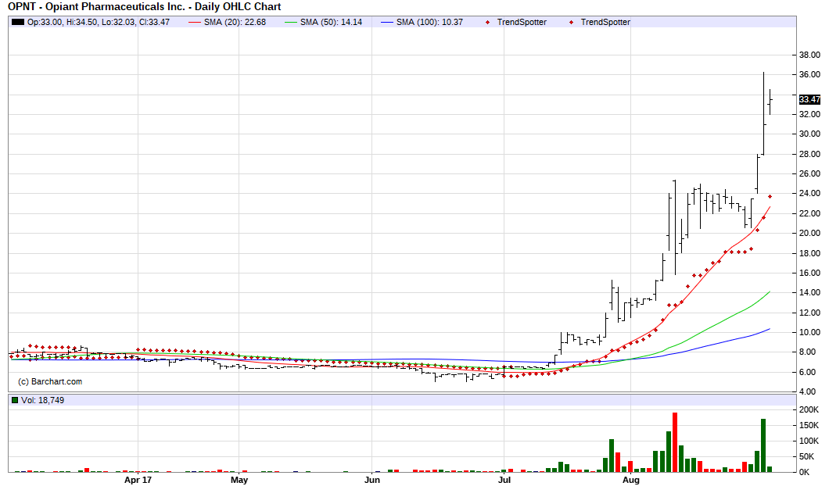The width and height of the screenshot is (829, 504).
Task: Click the May date axis label
Action: pyautogui.click(x=239, y=480)
